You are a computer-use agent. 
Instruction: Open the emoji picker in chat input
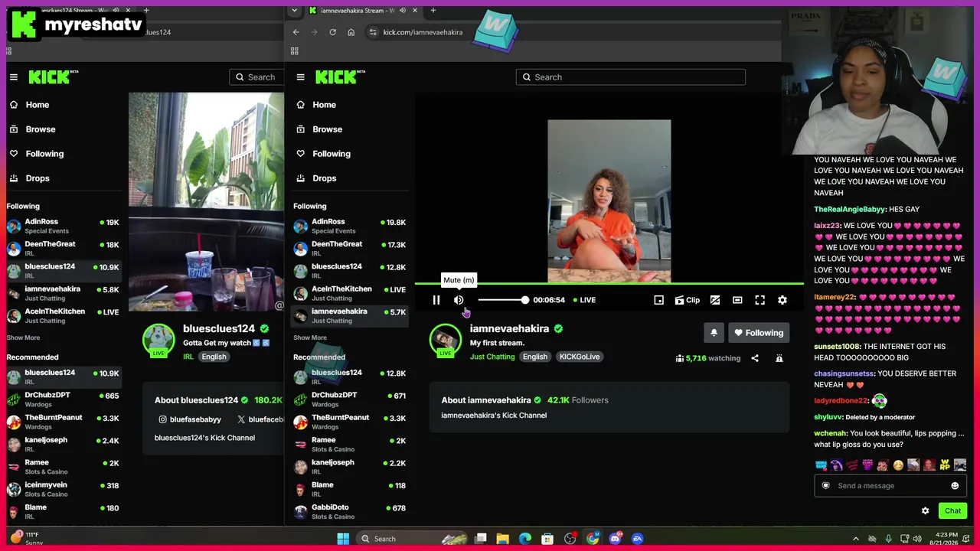(955, 486)
